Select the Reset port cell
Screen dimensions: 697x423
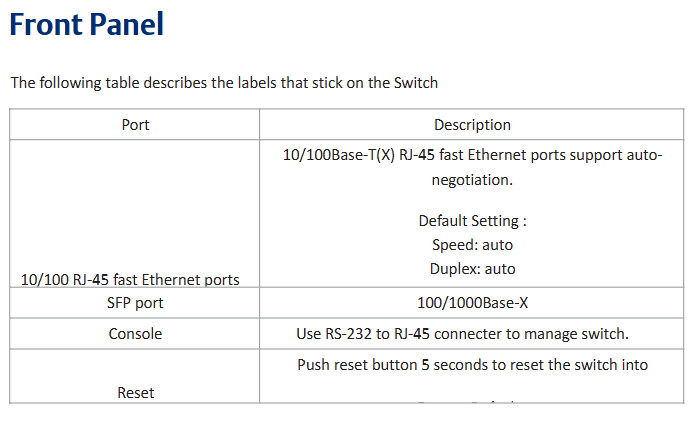[x=135, y=393]
